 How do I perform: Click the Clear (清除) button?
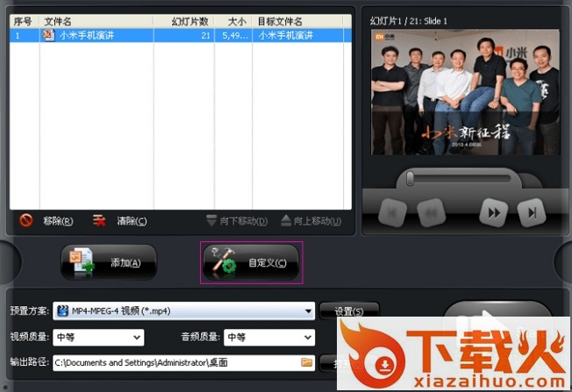119,221
